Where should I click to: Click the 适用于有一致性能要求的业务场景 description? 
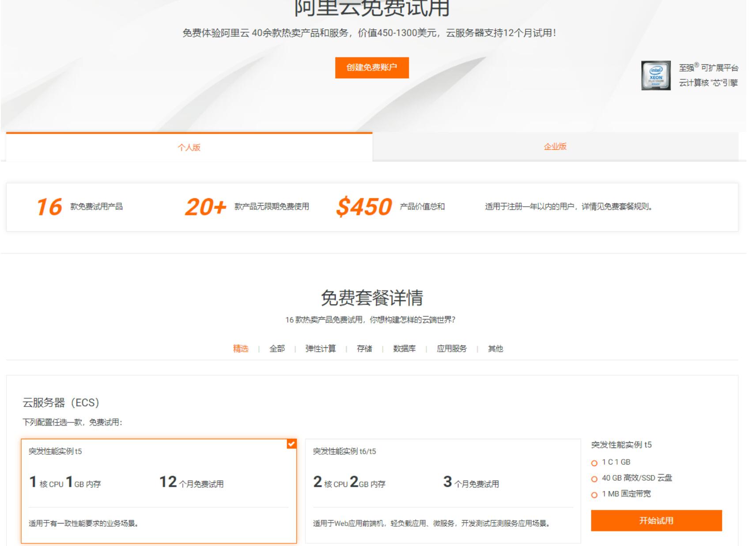[x=84, y=523]
